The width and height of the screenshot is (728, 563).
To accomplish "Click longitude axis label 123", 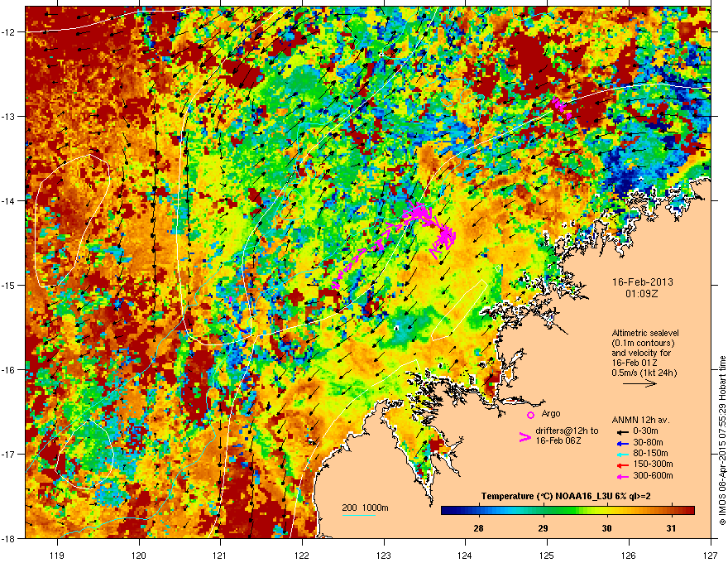I will coord(384,555).
